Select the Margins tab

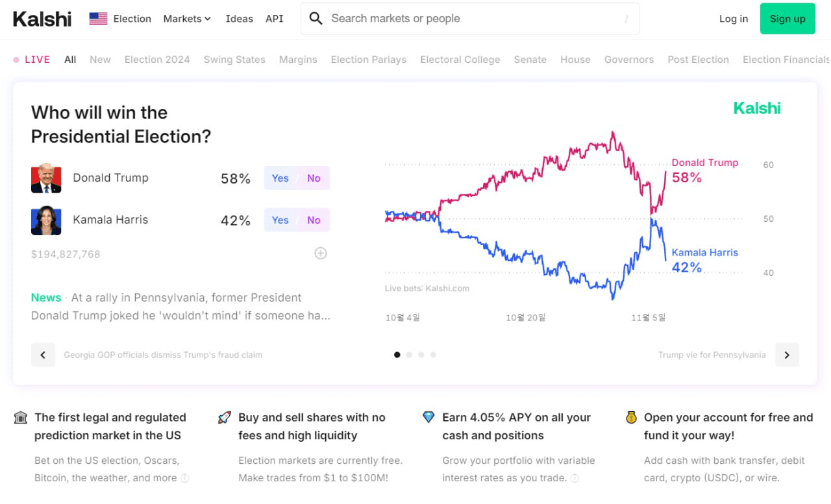(298, 60)
